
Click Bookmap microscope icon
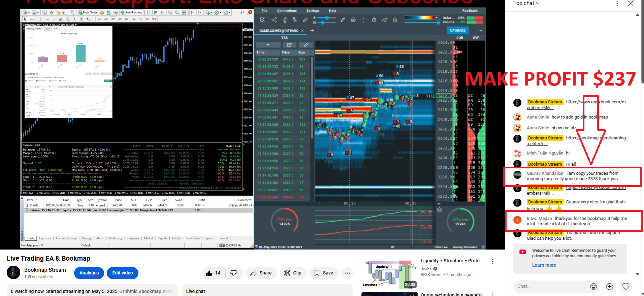[x=285, y=20]
